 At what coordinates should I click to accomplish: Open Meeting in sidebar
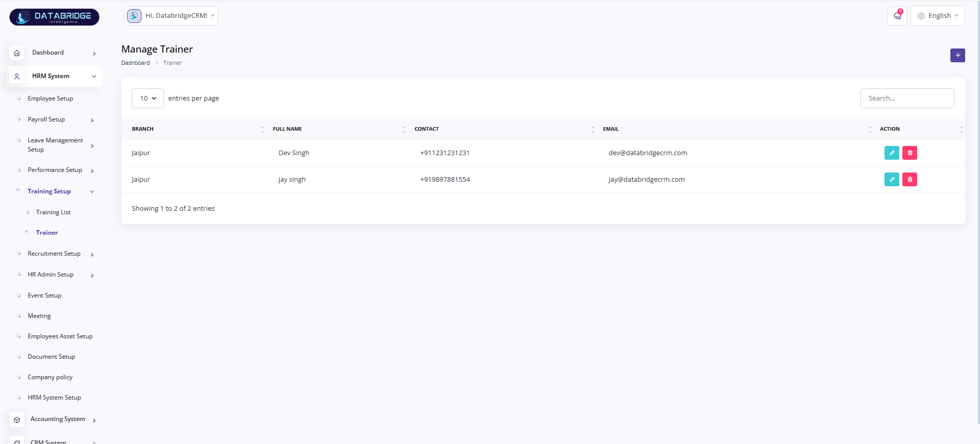(39, 316)
